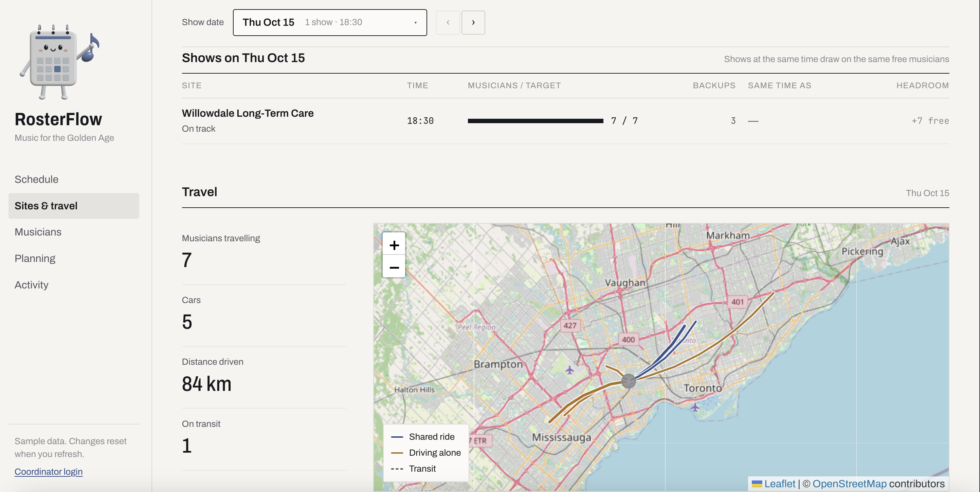Image resolution: width=980 pixels, height=492 pixels.
Task: Click the 18:30 show time cell
Action: coord(420,121)
